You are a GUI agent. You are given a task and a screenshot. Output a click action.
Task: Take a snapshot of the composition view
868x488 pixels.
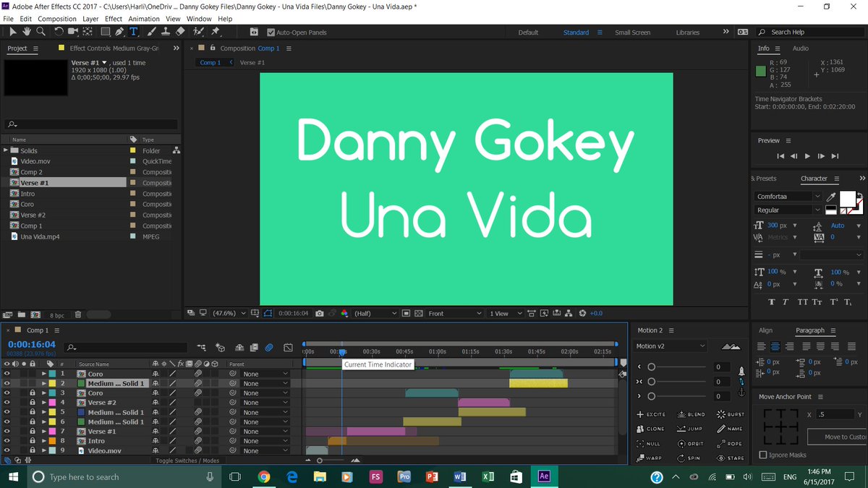[x=320, y=314]
